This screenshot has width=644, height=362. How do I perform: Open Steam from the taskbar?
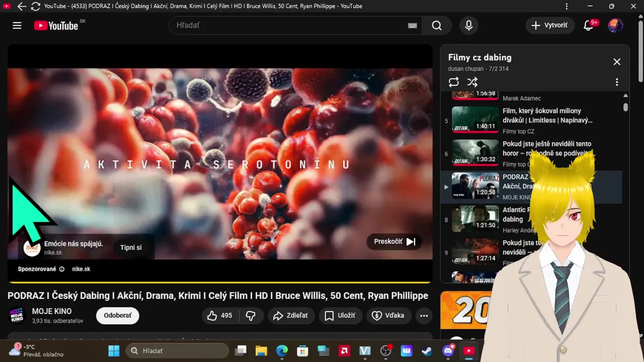tap(427, 350)
